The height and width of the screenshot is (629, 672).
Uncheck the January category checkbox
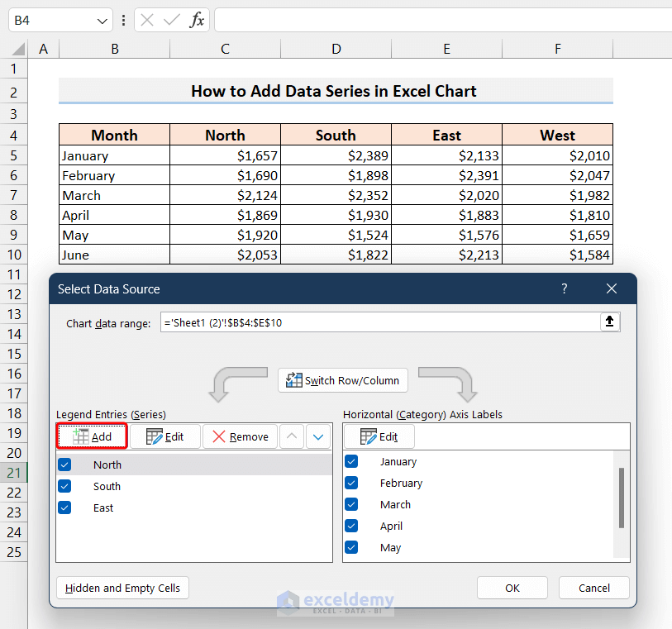[351, 461]
